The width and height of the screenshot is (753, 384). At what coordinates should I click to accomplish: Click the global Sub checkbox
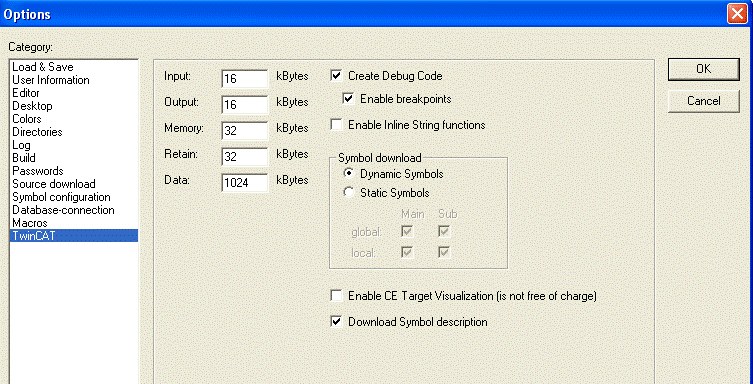pyautogui.click(x=444, y=232)
